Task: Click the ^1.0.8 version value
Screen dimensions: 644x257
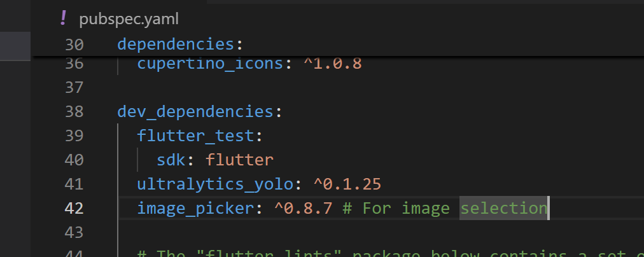Action: pyautogui.click(x=332, y=64)
